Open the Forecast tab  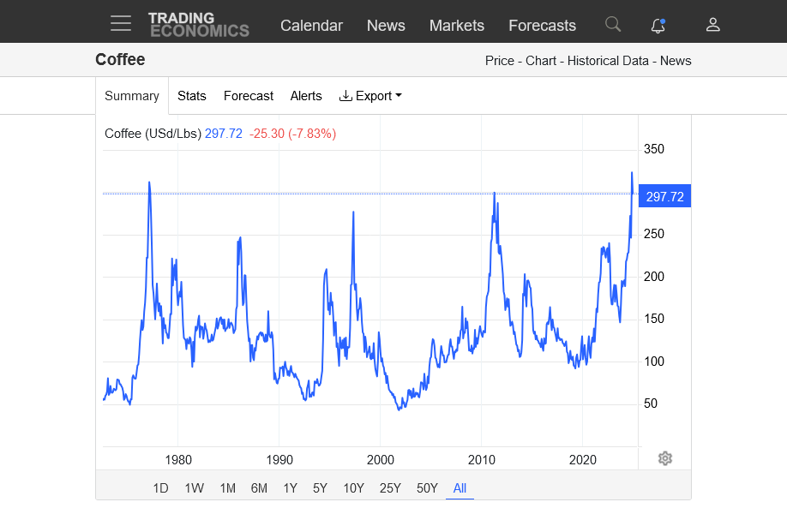pos(249,96)
